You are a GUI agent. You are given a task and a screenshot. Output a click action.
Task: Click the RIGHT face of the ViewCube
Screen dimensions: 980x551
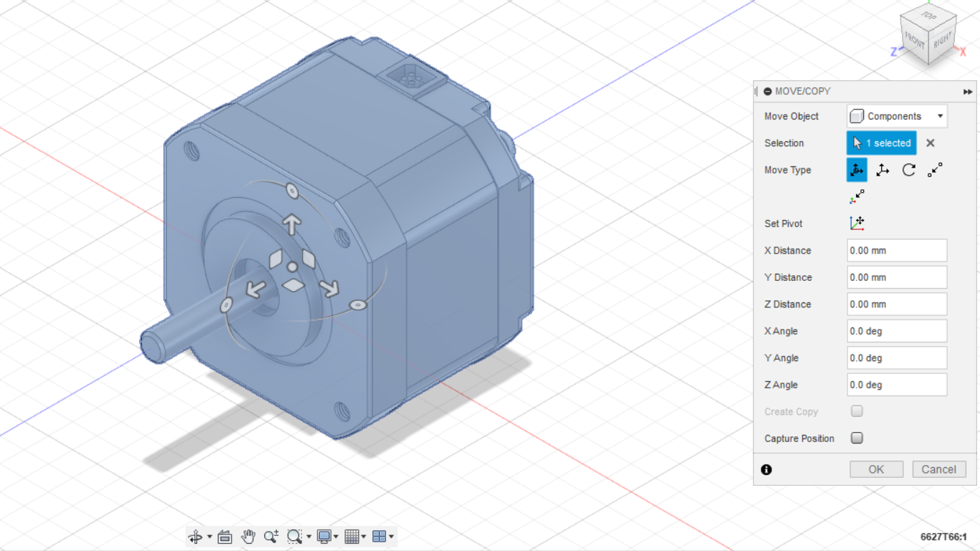942,42
